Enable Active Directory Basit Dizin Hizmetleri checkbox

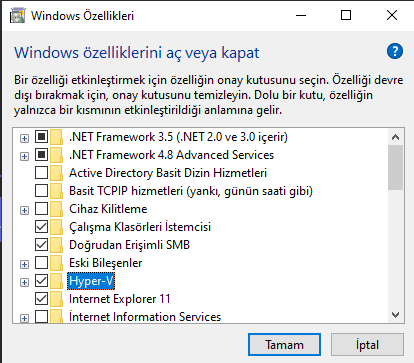click(41, 173)
